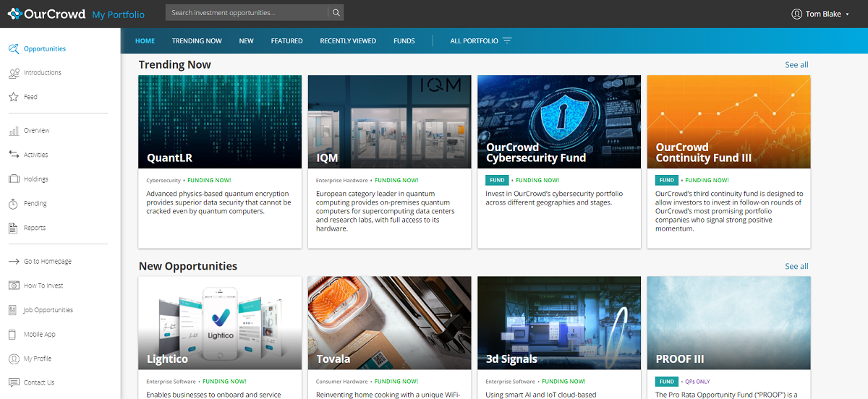Open the Recently Viewed tab
This screenshot has height=399, width=868.
coord(348,41)
